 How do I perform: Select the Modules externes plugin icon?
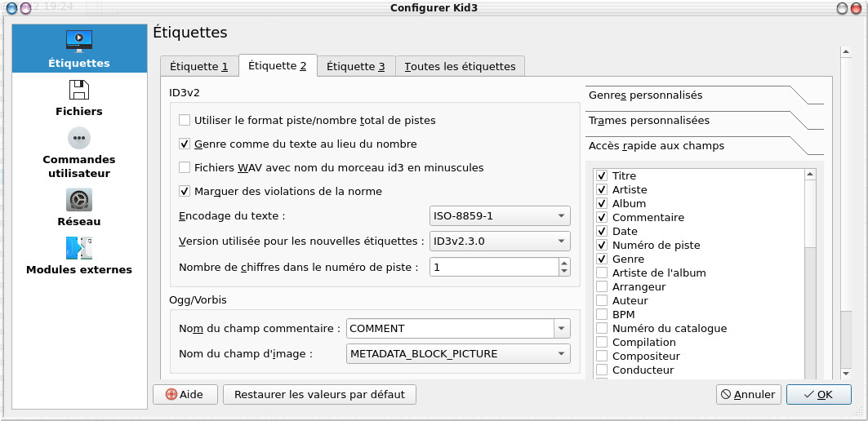pyautogui.click(x=78, y=248)
